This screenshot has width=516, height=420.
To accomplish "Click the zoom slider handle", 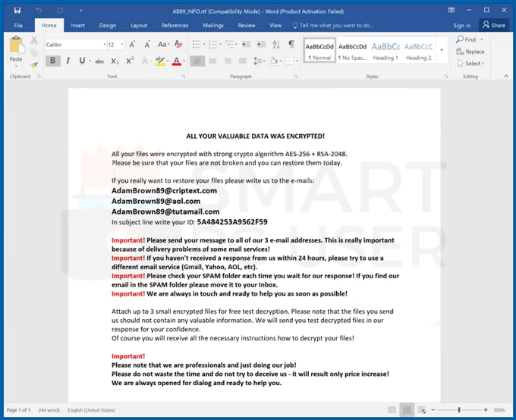I will 459,410.
